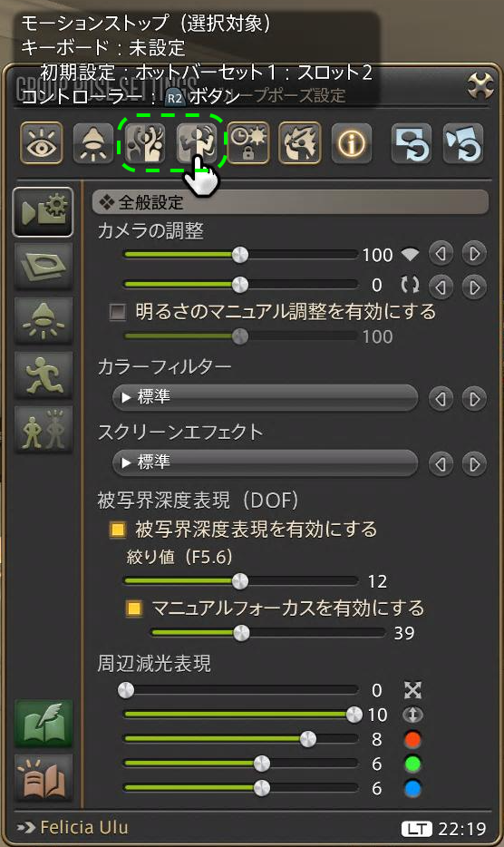Open the lighting settings tab in sidebar
Screen dimensions: 504x847
44,320
